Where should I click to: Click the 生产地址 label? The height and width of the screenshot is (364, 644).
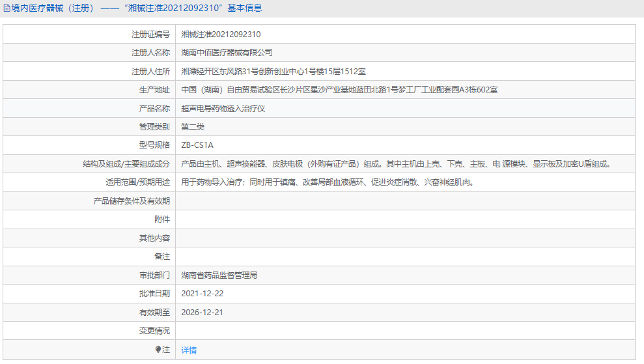click(154, 90)
